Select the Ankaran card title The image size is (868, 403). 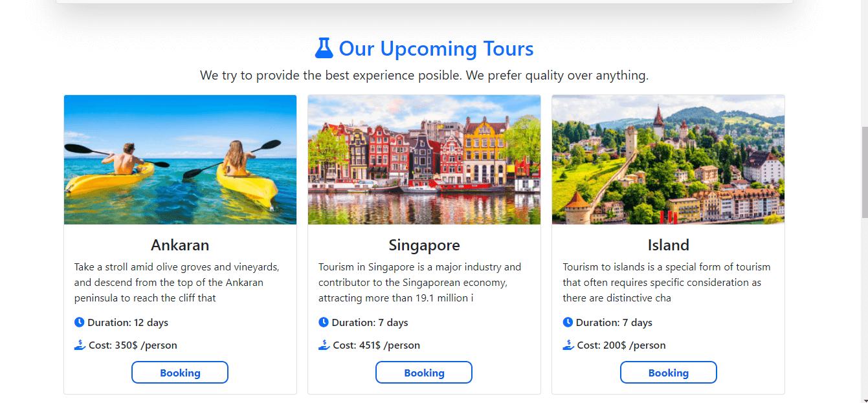tap(180, 245)
